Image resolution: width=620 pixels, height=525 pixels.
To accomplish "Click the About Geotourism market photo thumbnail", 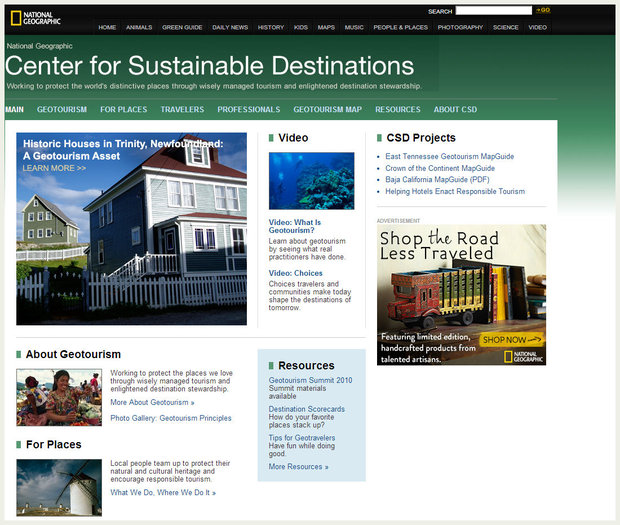I will pos(58,397).
